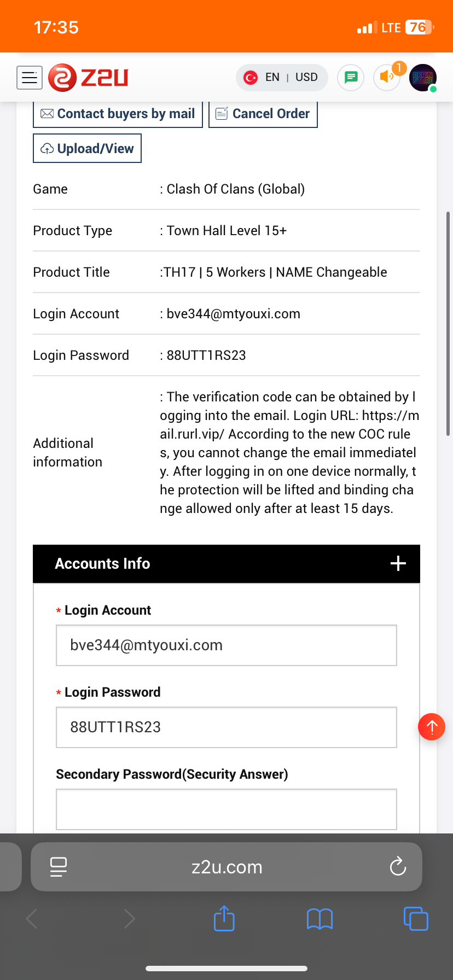The width and height of the screenshot is (453, 980).
Task: Click the Cancel Order button
Action: [x=263, y=114]
